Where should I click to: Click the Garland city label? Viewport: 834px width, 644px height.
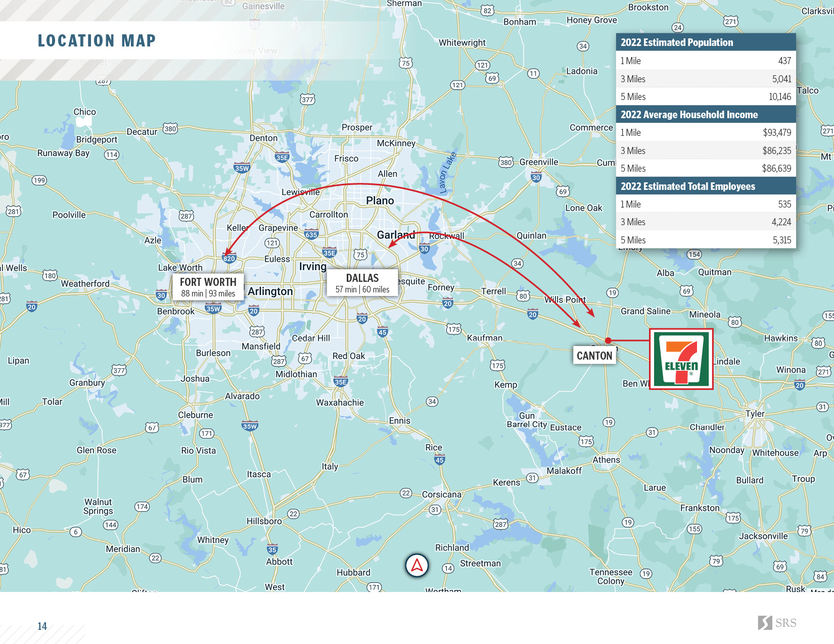coord(396,234)
